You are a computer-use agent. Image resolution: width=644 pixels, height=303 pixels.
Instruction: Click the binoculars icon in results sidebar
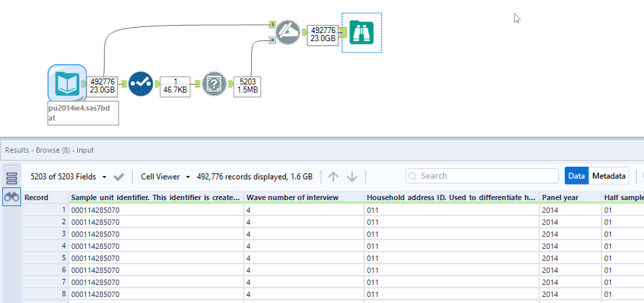point(12,197)
